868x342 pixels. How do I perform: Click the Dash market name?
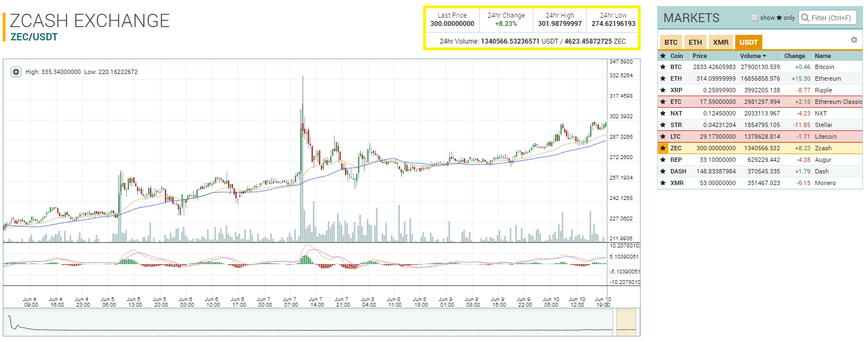pyautogui.click(x=822, y=171)
